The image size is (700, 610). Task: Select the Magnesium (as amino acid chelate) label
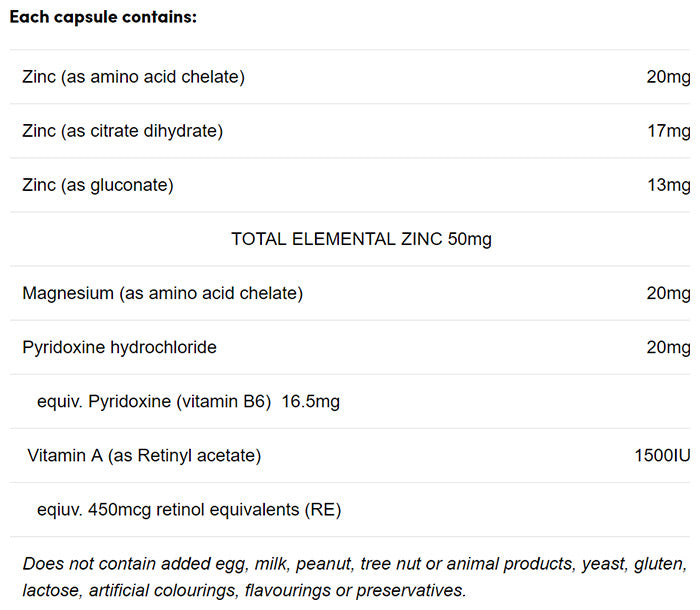point(162,293)
